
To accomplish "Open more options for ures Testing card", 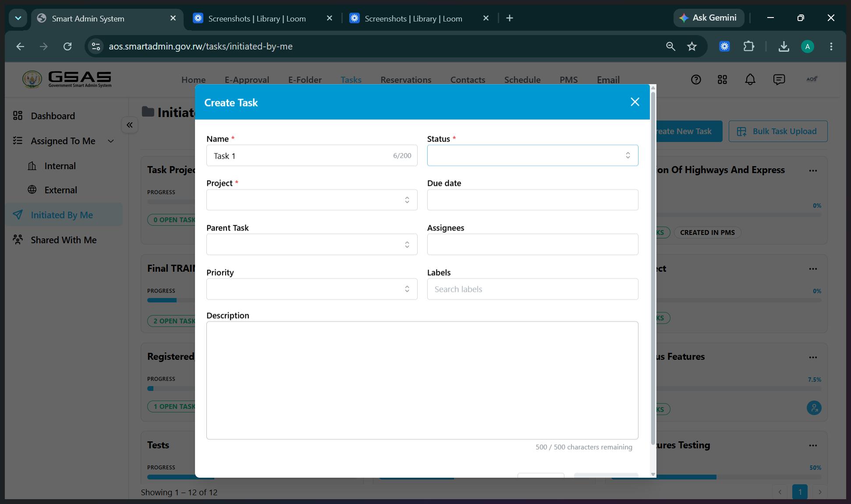I will [x=813, y=445].
